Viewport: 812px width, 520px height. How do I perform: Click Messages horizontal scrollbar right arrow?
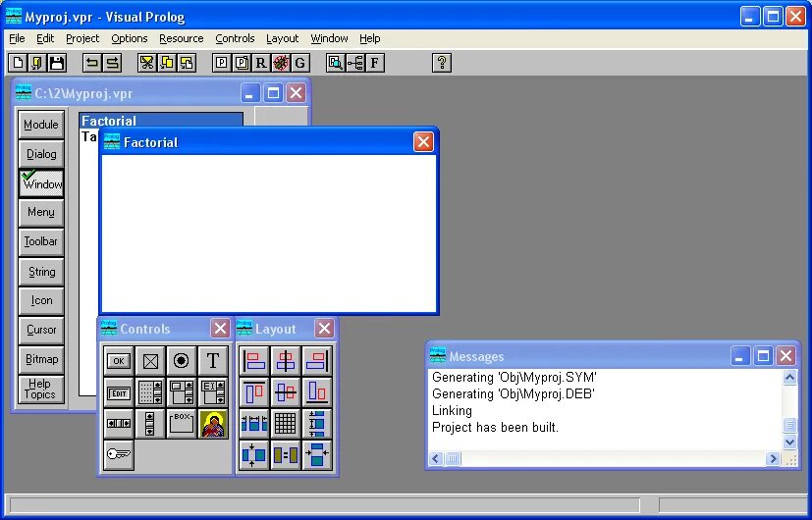(x=773, y=458)
